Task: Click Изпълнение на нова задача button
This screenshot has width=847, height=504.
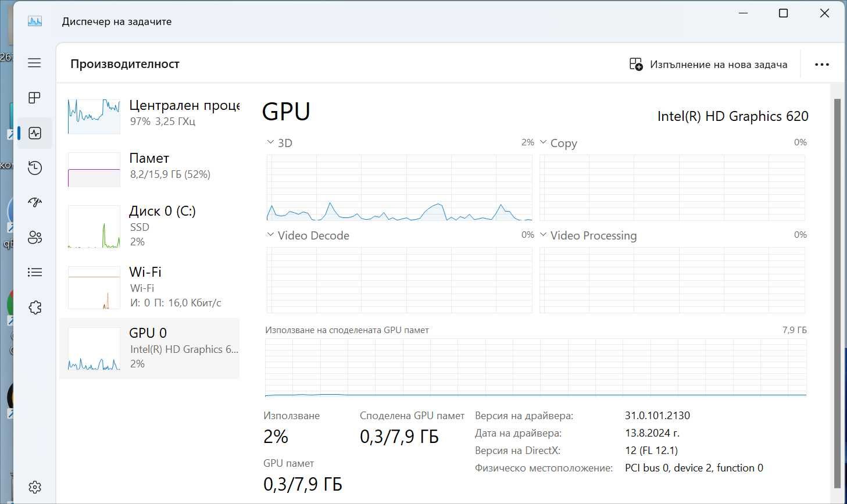Action: (708, 65)
